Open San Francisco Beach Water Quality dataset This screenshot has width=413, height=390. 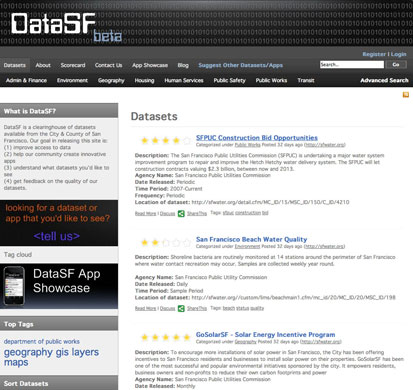coord(252,239)
